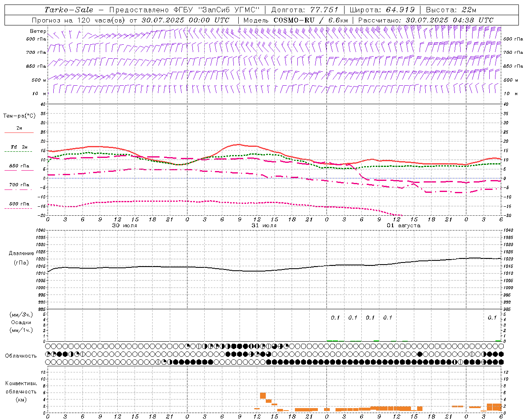Click the 'ЗапСиб УГМС' provider name
The width and height of the screenshot is (525, 420).
point(229,9)
